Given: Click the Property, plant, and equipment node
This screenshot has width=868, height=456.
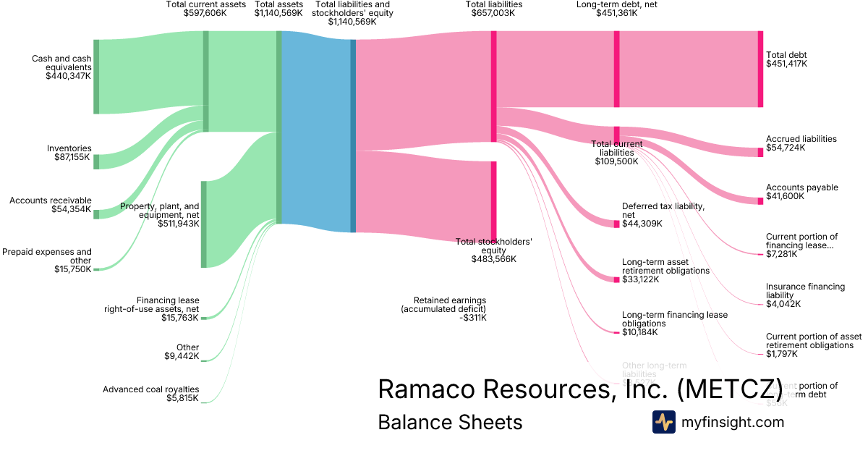Looking at the screenshot, I should [203, 224].
